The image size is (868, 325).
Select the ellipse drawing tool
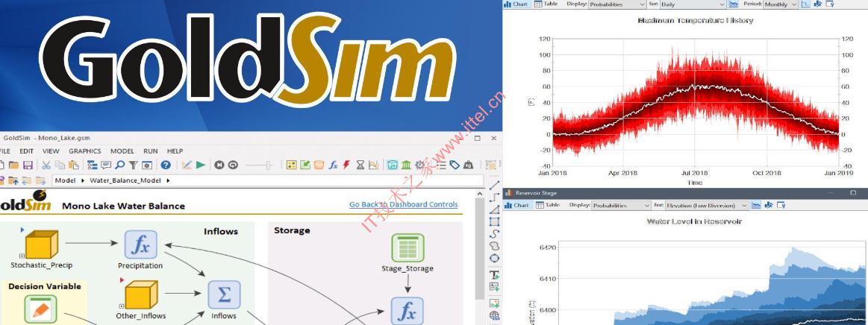pyautogui.click(x=494, y=258)
